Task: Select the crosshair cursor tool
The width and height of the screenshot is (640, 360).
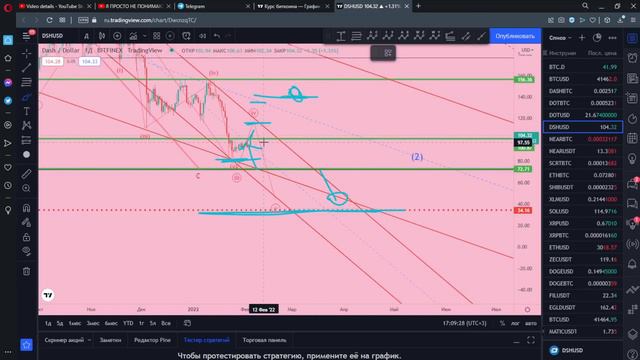Action: [27, 53]
